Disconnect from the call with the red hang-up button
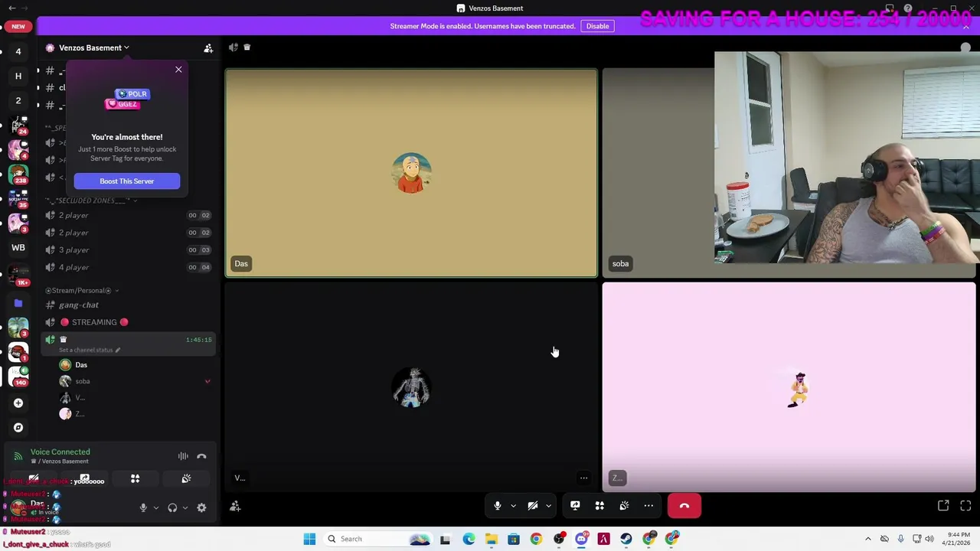980x551 pixels. [684, 506]
